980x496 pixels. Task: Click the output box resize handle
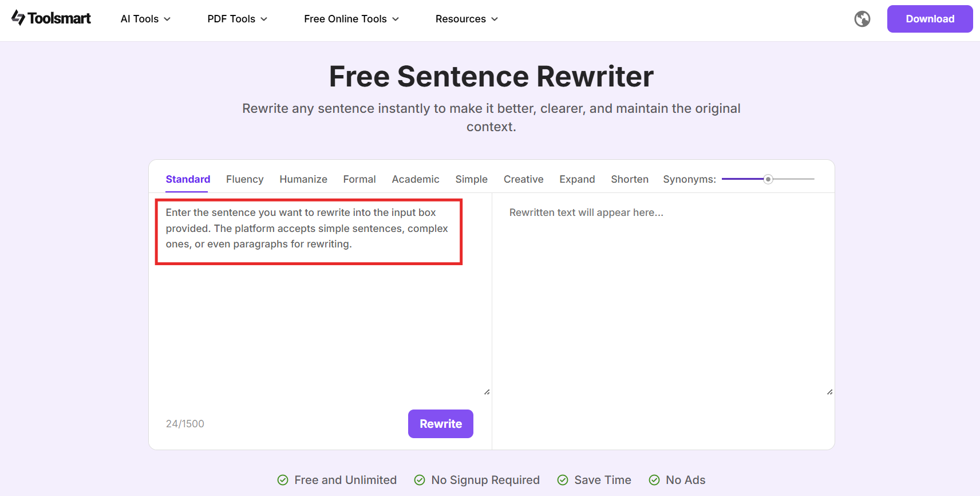[x=829, y=392]
